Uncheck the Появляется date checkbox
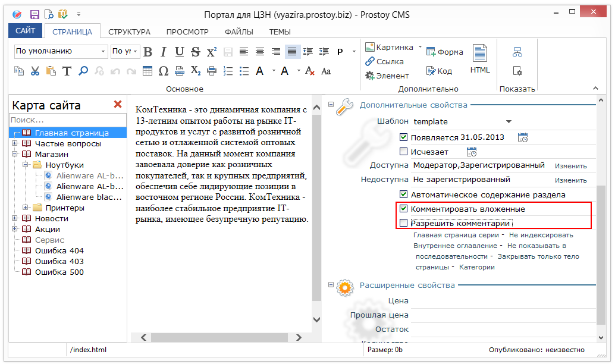The height and width of the screenshot is (364, 615). [403, 137]
